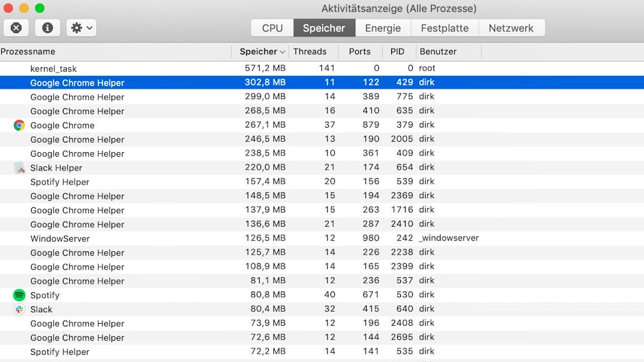The height and width of the screenshot is (362, 644).
Task: Open the gear actions dropdown menu
Action: [82, 28]
